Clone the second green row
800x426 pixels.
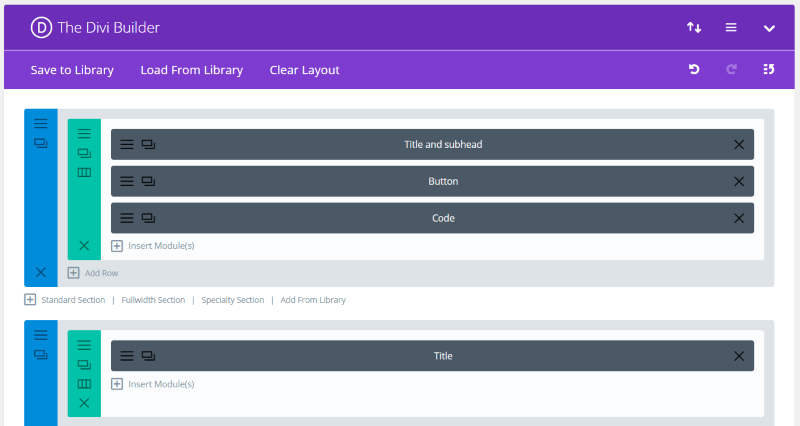point(84,365)
